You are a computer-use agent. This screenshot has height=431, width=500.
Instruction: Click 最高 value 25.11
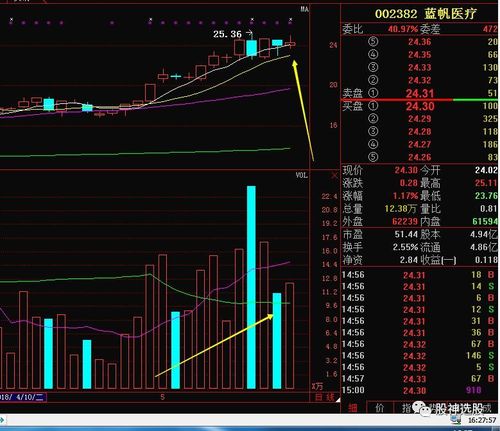[486, 183]
